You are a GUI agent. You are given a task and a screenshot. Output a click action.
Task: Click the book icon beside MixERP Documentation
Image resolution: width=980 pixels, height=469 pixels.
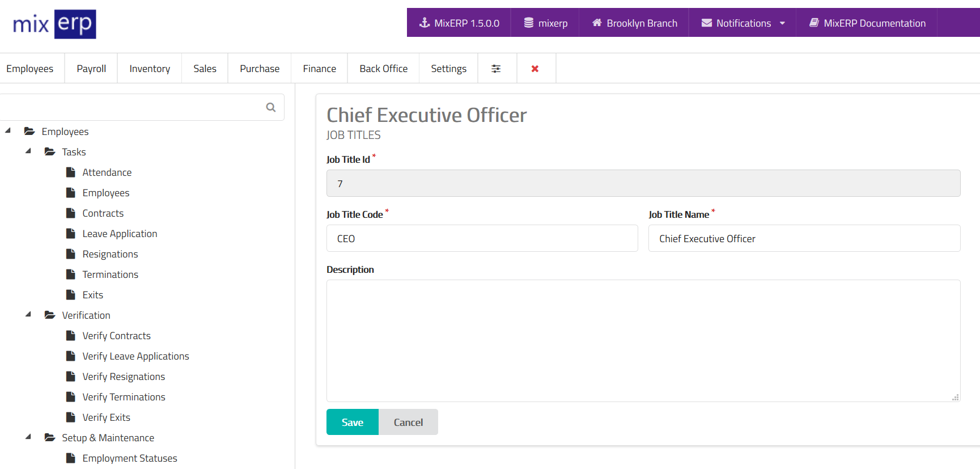pos(814,23)
